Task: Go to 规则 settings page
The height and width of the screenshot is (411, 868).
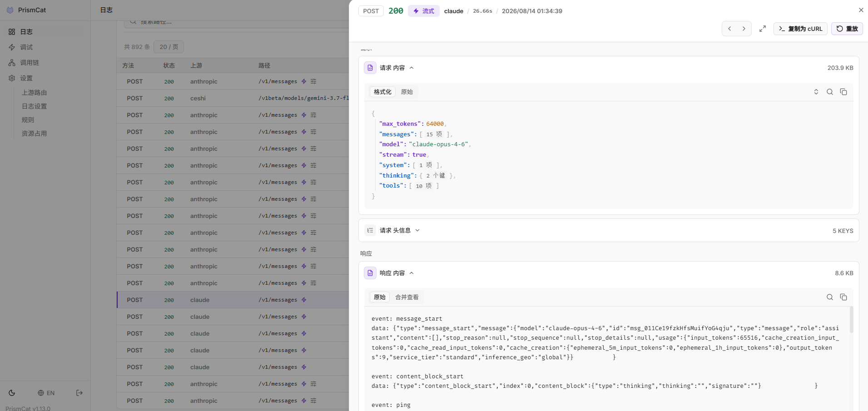Action: click(28, 120)
